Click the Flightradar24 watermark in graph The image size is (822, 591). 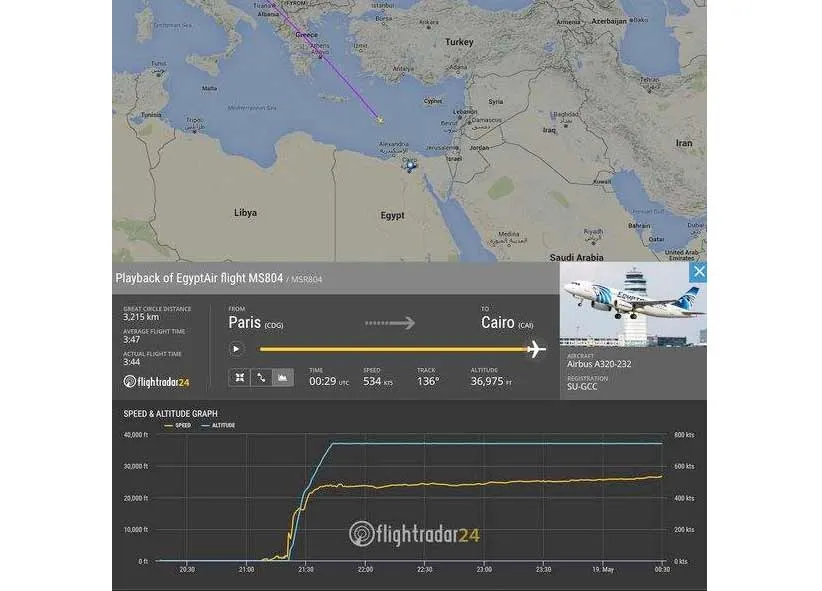(414, 533)
